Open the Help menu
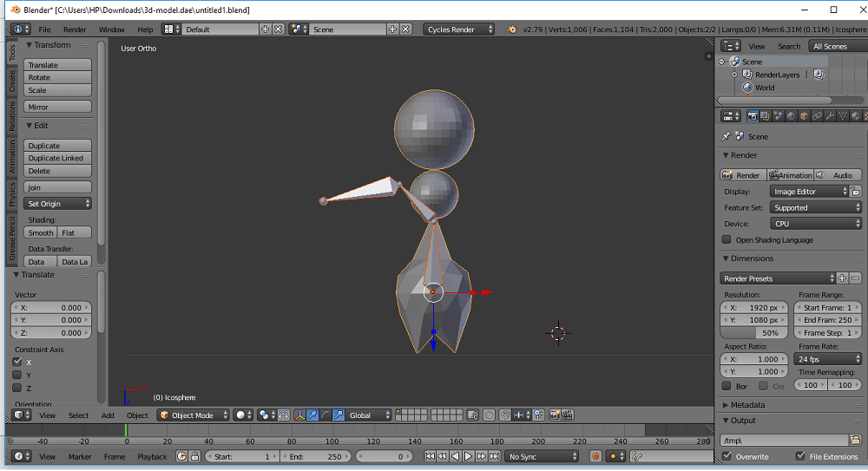Image resolution: width=868 pixels, height=471 pixels. tap(145, 29)
